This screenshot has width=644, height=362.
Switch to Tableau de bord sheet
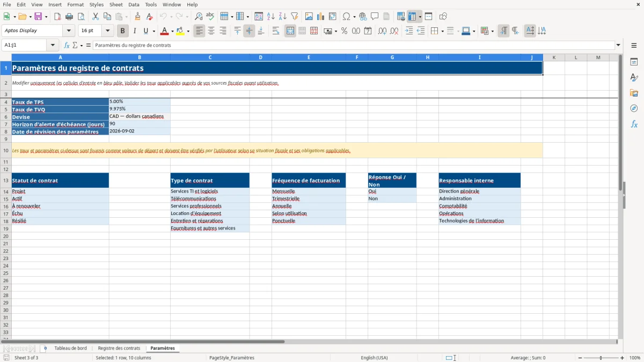click(x=70, y=349)
